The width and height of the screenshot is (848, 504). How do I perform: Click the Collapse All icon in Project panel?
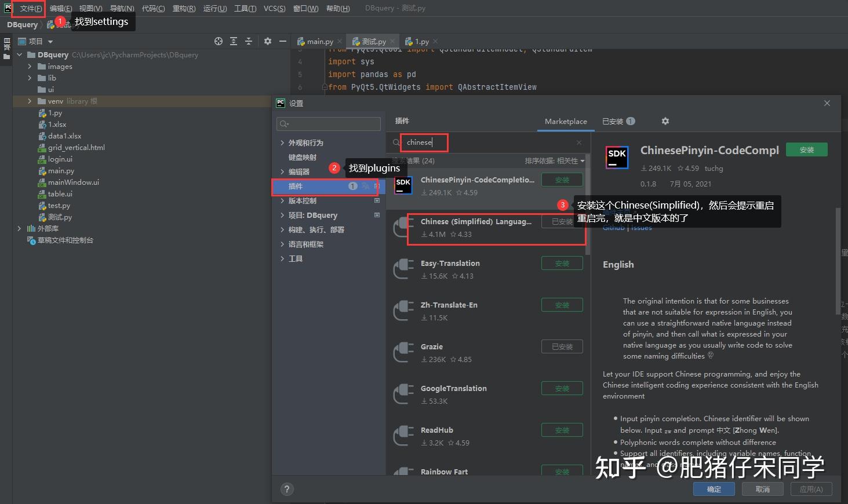coord(248,41)
